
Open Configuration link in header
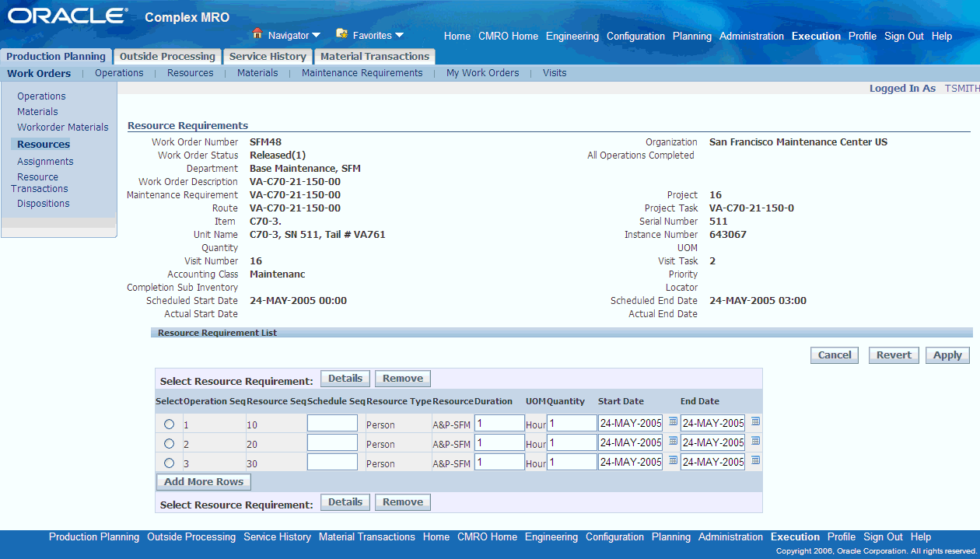click(636, 37)
